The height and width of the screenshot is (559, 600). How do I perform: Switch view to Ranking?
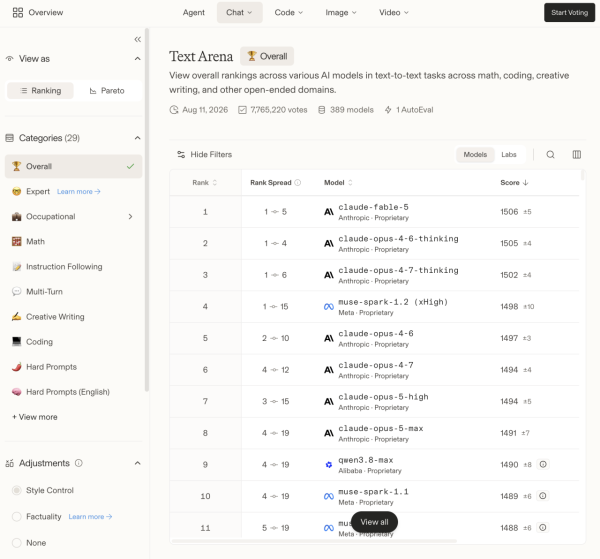[x=41, y=91]
